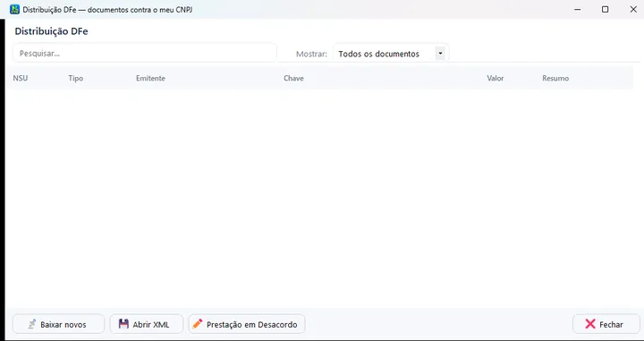Sort by the Resumo column header
The image size is (644, 341).
point(555,78)
